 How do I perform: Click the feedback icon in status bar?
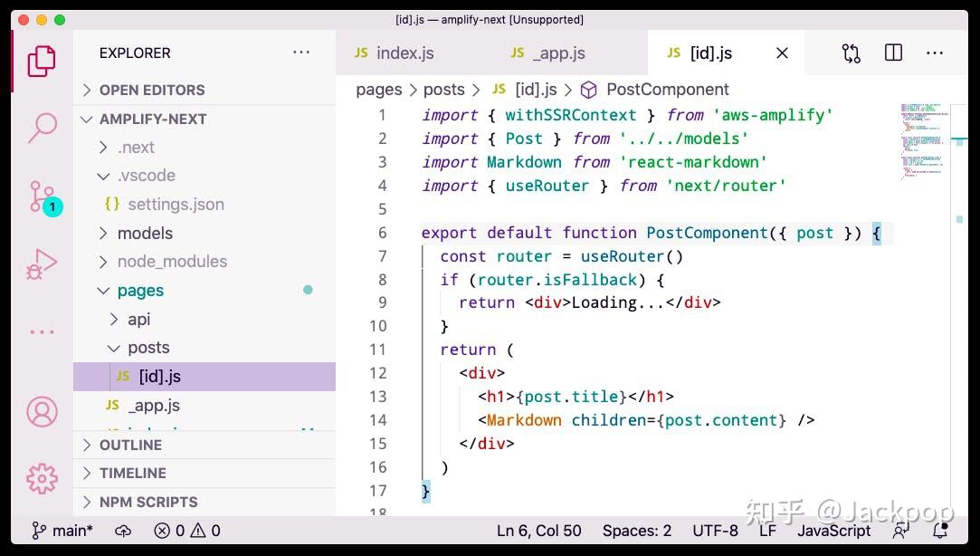[x=901, y=531]
